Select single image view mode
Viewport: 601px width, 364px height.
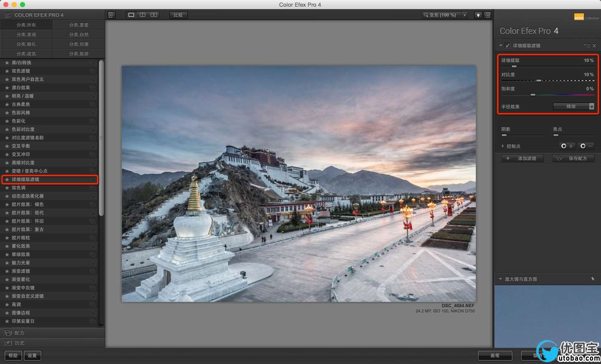131,15
